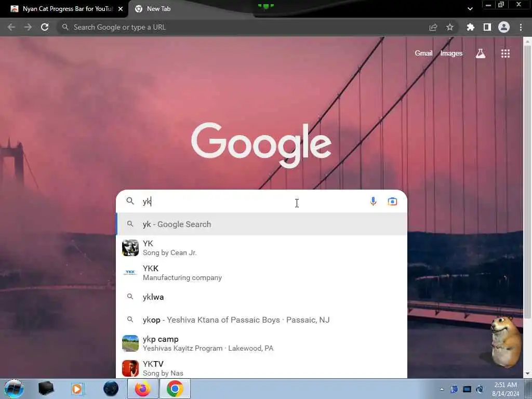Open Google Images link

pos(451,54)
